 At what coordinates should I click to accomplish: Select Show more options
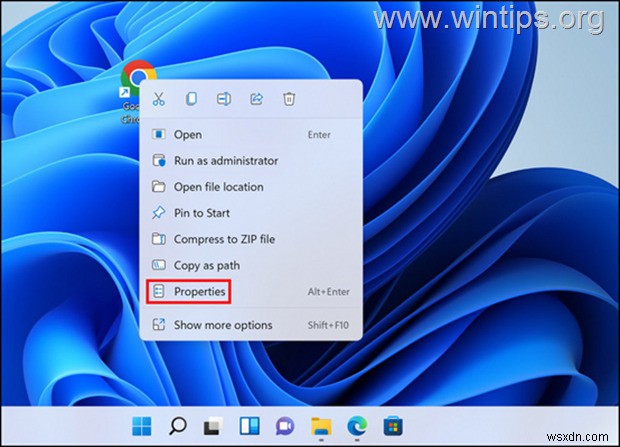(x=251, y=325)
